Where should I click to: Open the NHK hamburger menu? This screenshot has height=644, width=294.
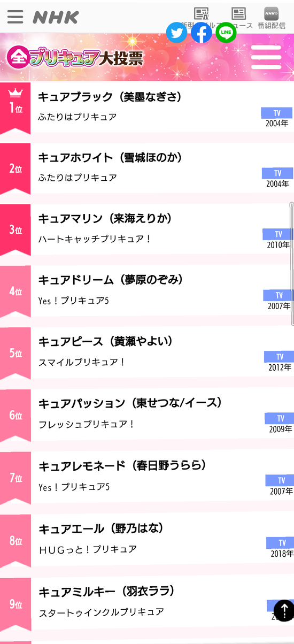tap(15, 17)
